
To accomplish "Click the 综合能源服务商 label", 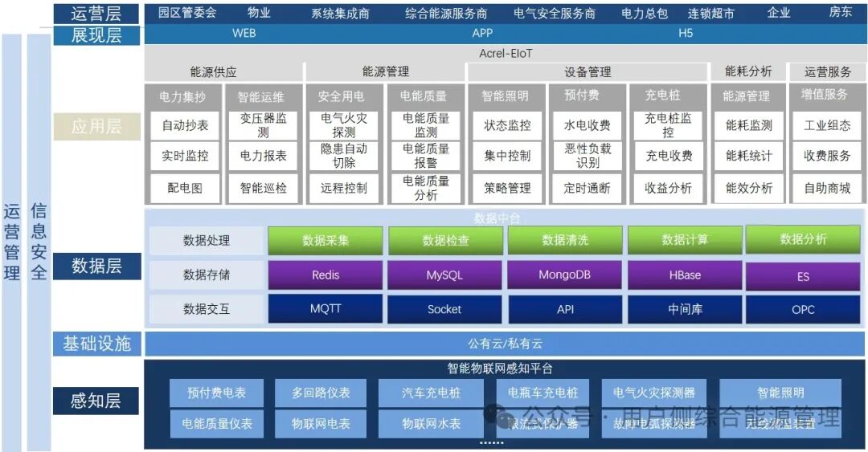I will click(x=446, y=14).
